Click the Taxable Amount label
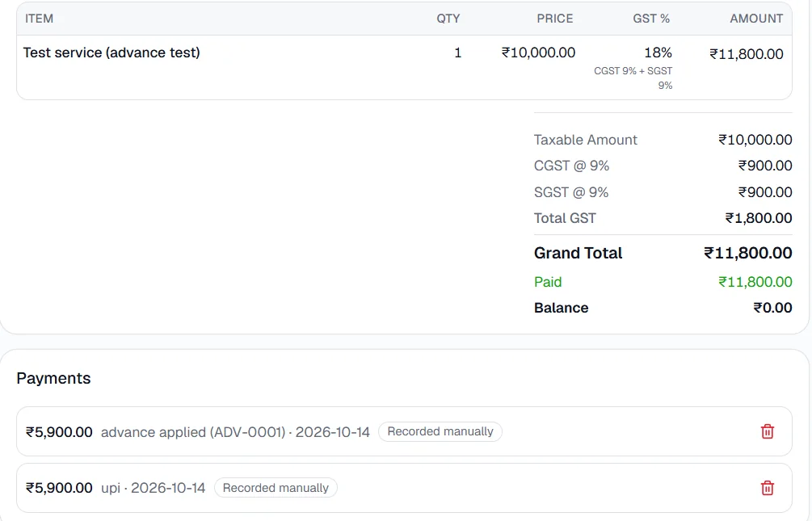The image size is (812, 521). (585, 140)
